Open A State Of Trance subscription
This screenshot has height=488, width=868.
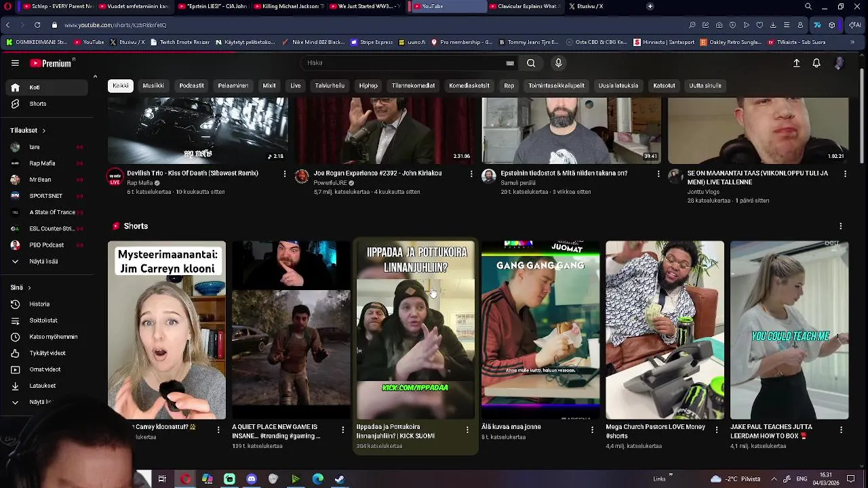47,212
